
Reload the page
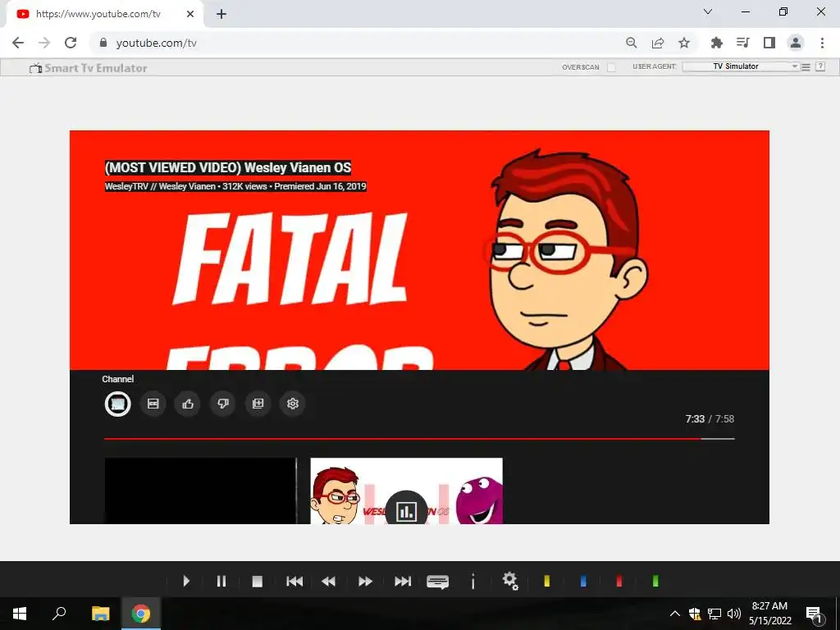pyautogui.click(x=71, y=43)
